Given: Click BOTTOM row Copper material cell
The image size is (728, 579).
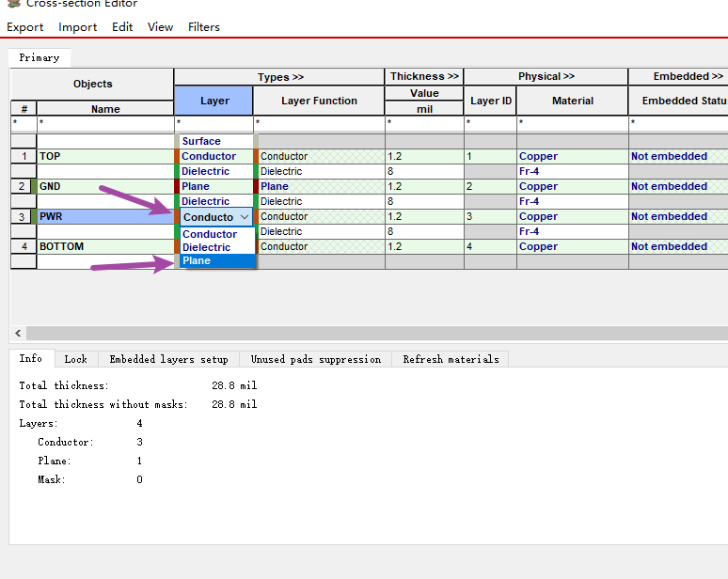Looking at the screenshot, I should pyautogui.click(x=573, y=247).
